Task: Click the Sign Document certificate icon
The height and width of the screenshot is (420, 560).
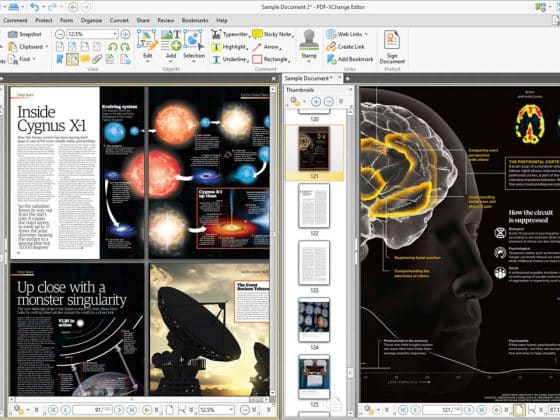Action: [391, 40]
